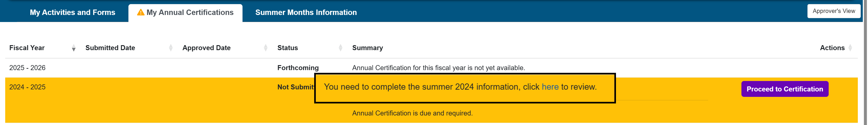Open the Approver's View

833,11
